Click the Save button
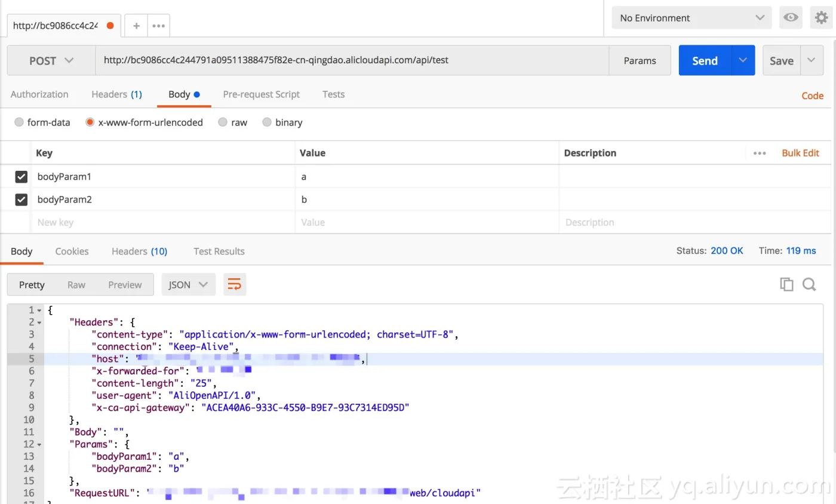This screenshot has width=836, height=504. [x=782, y=60]
